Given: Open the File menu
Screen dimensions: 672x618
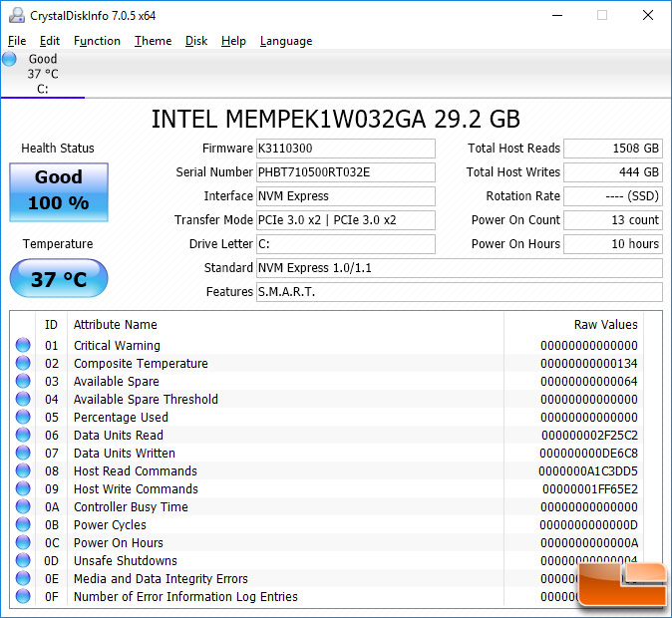Looking at the screenshot, I should pos(17,41).
